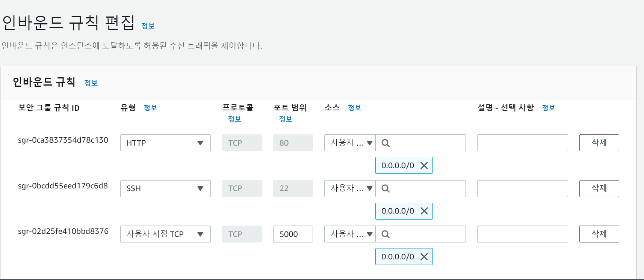Open the SSH type dropdown

165,188
